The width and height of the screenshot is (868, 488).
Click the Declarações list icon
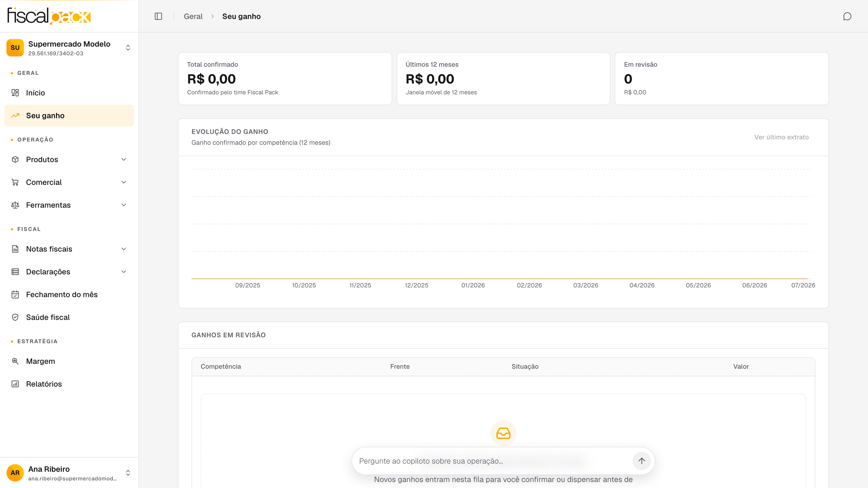click(15, 272)
